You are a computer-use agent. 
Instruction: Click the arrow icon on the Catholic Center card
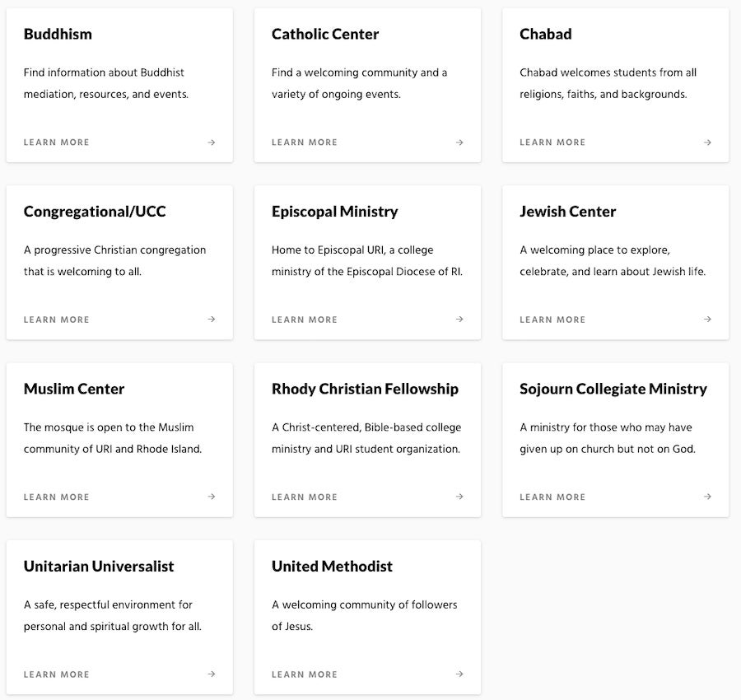pyautogui.click(x=459, y=142)
